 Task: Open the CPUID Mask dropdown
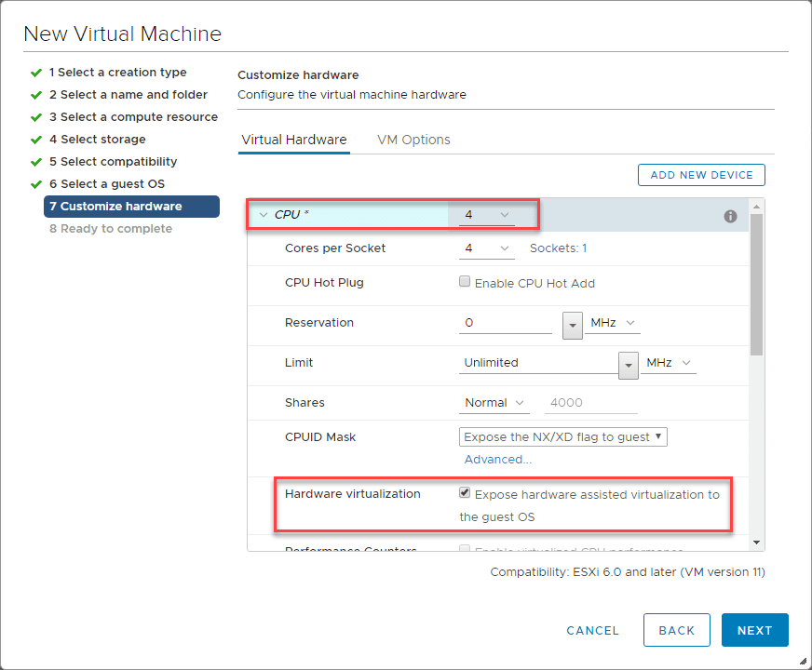click(563, 436)
